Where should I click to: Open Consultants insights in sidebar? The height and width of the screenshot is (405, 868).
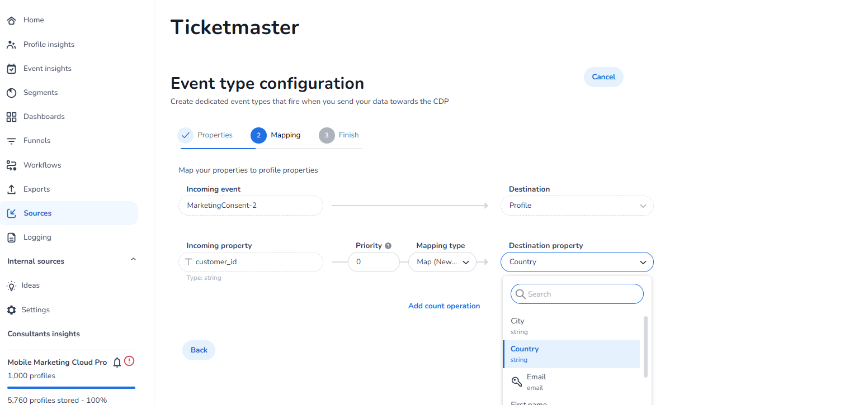pyautogui.click(x=44, y=334)
